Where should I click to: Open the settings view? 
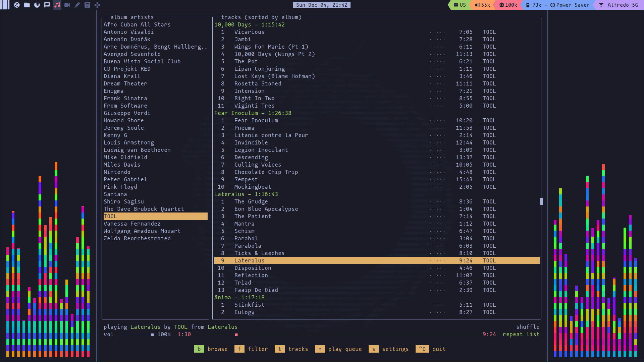point(389,349)
